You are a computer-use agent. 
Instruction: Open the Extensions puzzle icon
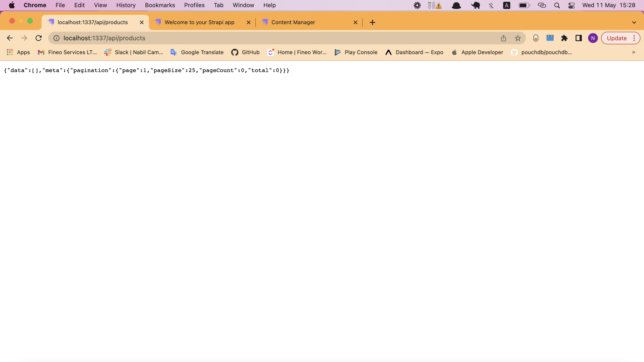click(564, 38)
